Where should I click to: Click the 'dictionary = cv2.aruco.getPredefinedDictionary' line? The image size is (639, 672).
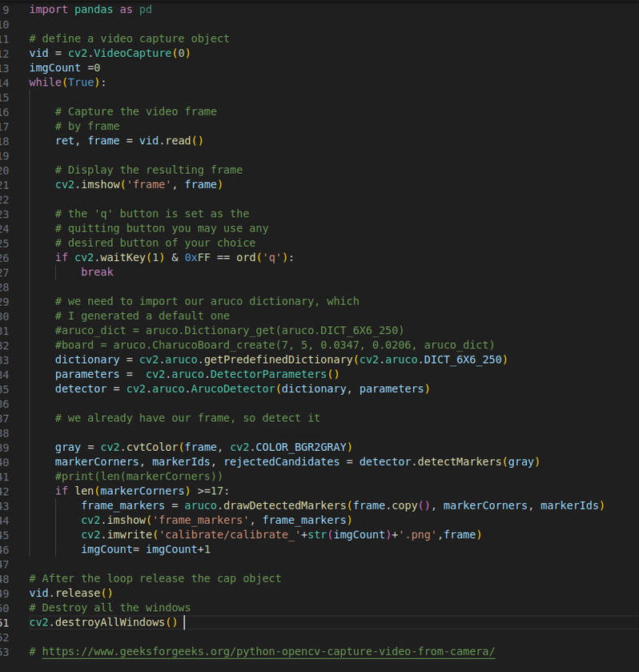[281, 359]
